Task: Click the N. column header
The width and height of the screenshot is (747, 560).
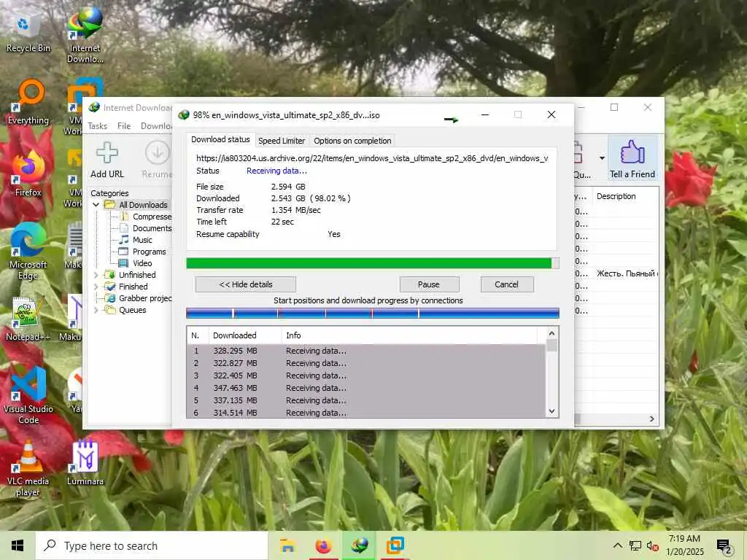Action: (x=198, y=335)
